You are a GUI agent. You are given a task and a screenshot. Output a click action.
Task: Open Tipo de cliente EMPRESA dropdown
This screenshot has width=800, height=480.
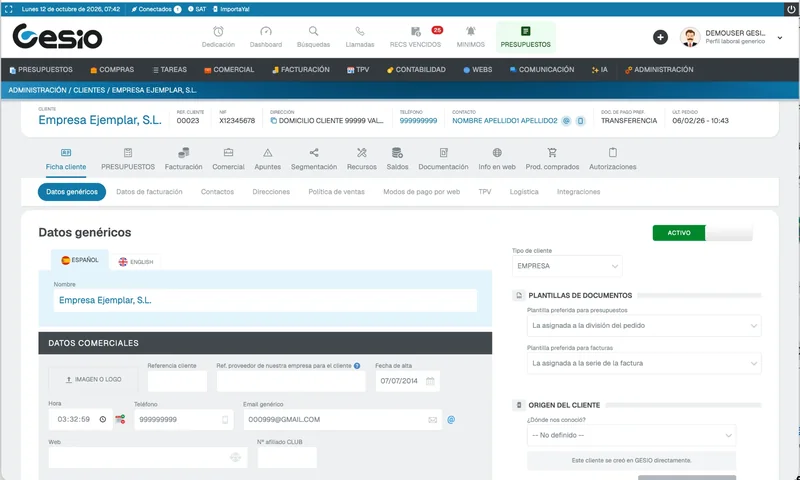567,266
